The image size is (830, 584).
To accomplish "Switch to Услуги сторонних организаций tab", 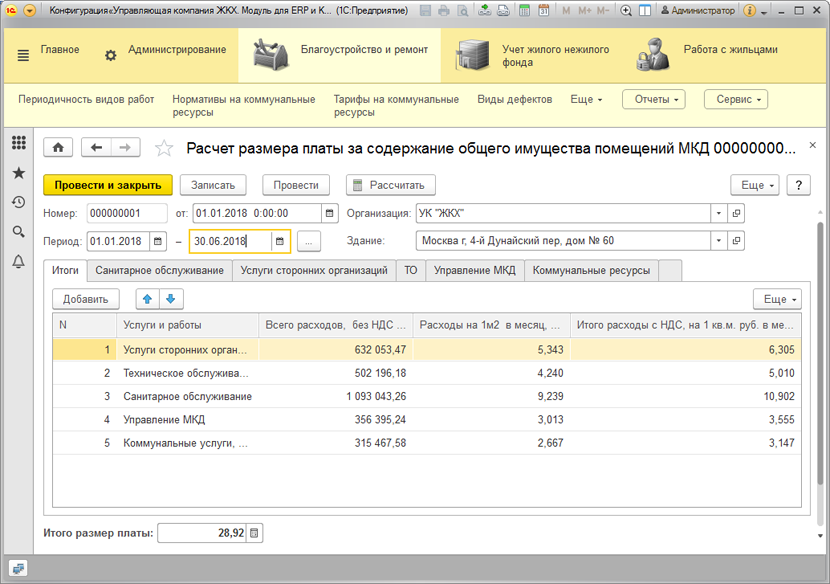I will (x=314, y=271).
